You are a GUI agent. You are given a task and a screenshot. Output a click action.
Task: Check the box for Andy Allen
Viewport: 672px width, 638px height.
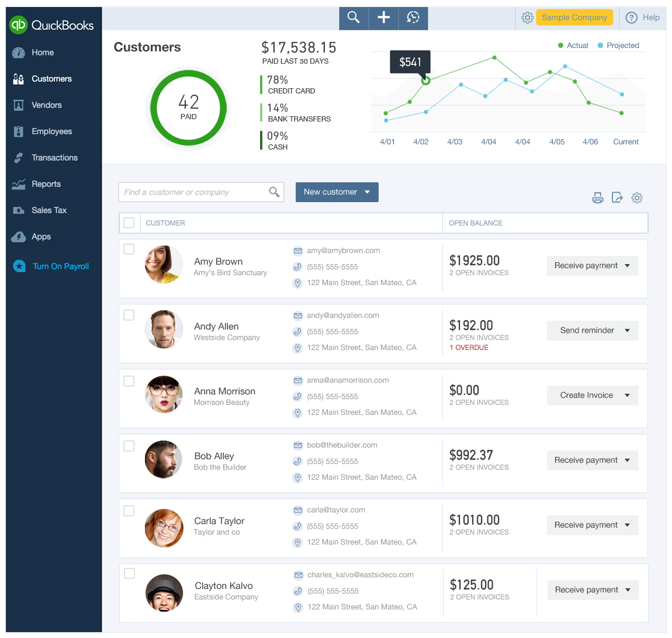(x=129, y=315)
